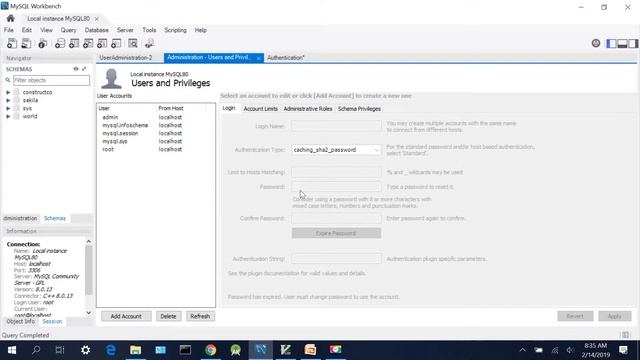The width and height of the screenshot is (640, 360).
Task: Click the Revert button
Action: (x=575, y=316)
